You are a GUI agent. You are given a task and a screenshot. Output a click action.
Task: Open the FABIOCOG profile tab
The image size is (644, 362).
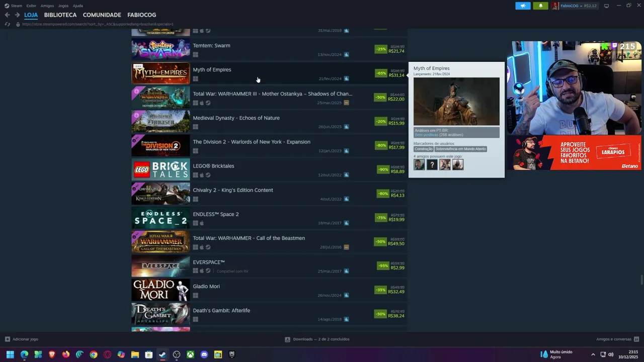(x=142, y=15)
